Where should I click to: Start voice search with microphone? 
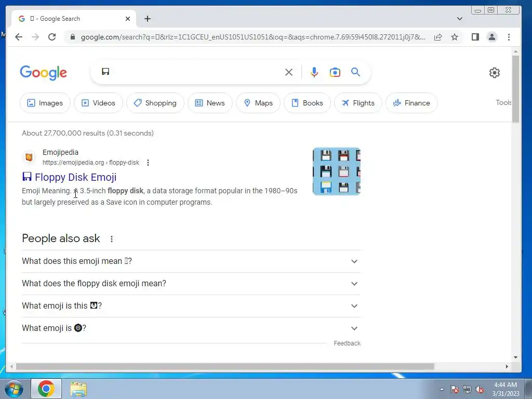pos(314,72)
